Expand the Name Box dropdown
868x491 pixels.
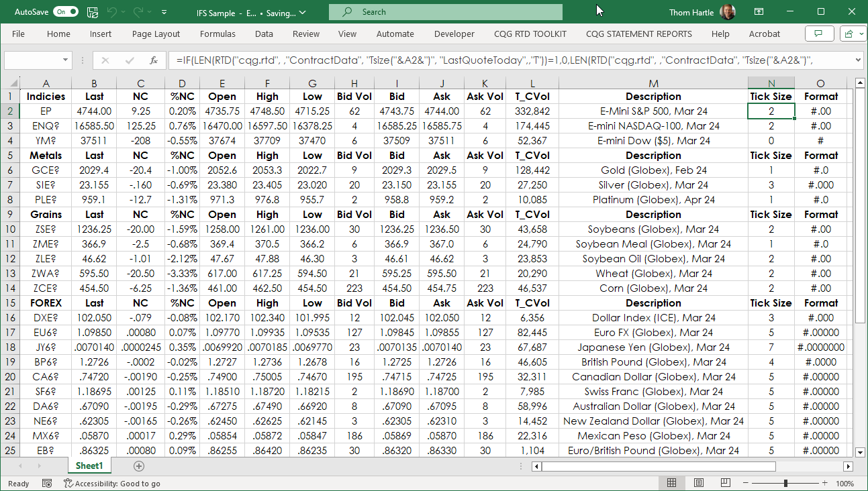coord(65,60)
